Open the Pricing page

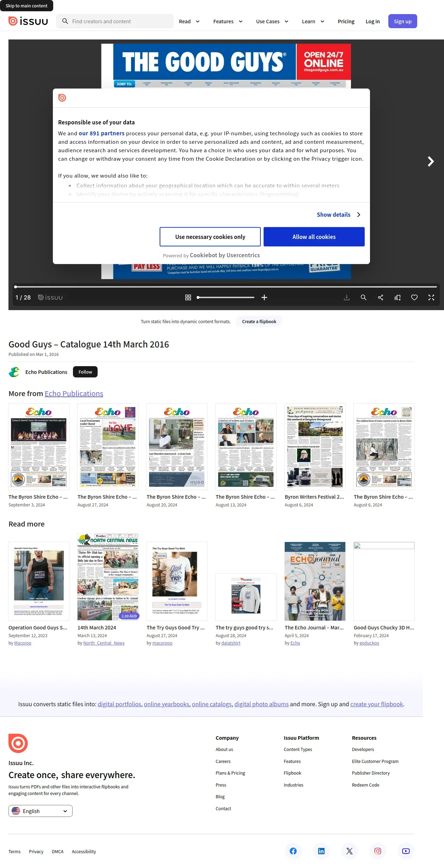[346, 21]
